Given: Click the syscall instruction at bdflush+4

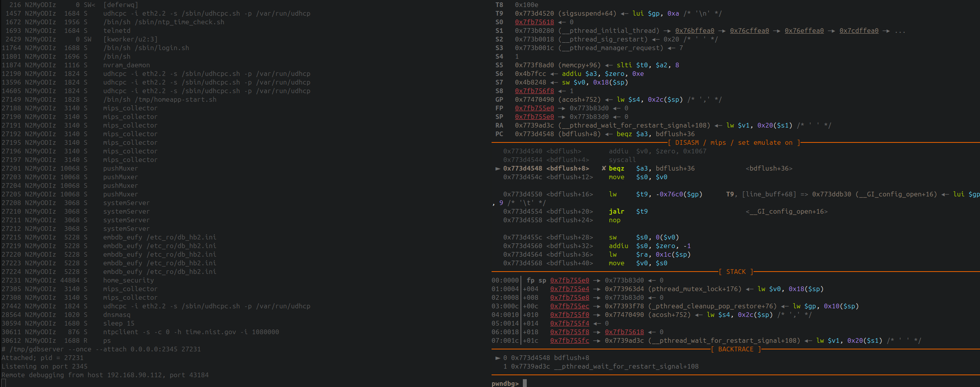Looking at the screenshot, I should tap(623, 160).
